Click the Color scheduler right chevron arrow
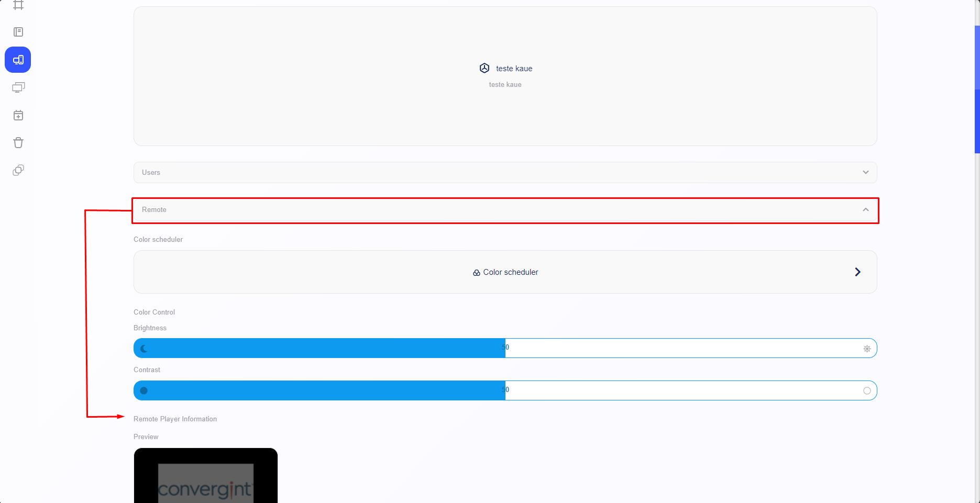The image size is (980, 503). 857,272
